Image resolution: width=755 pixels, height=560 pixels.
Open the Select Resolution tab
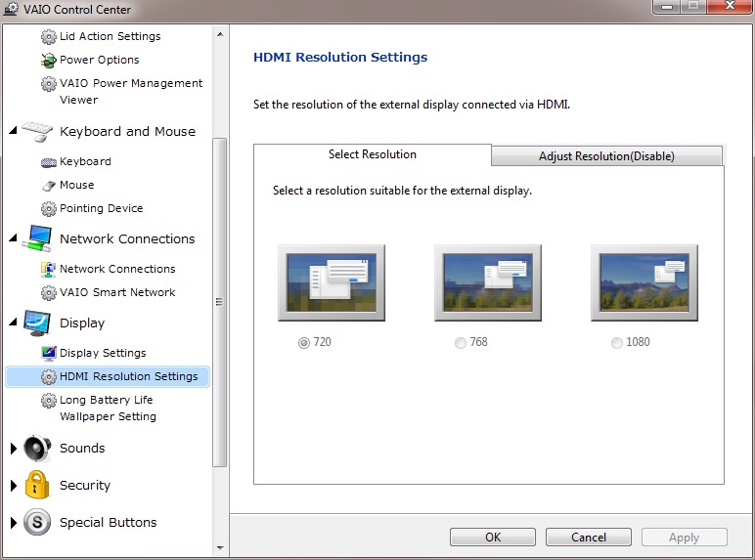373,154
